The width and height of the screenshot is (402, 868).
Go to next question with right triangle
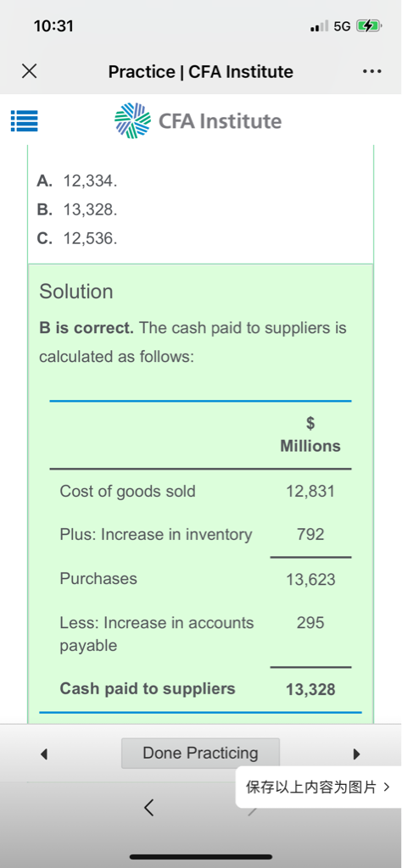[x=356, y=754]
